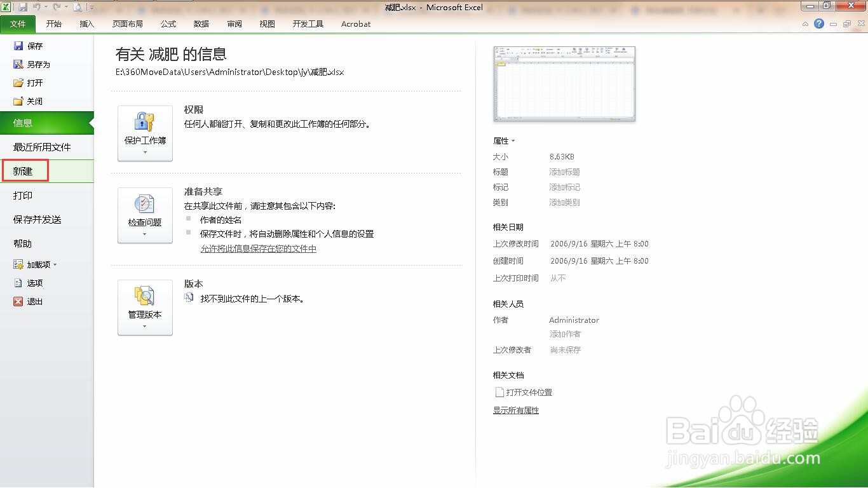Screen dimensions: 868x488
Task: Click 另存为 in the backstage sidebar
Action: point(32,64)
